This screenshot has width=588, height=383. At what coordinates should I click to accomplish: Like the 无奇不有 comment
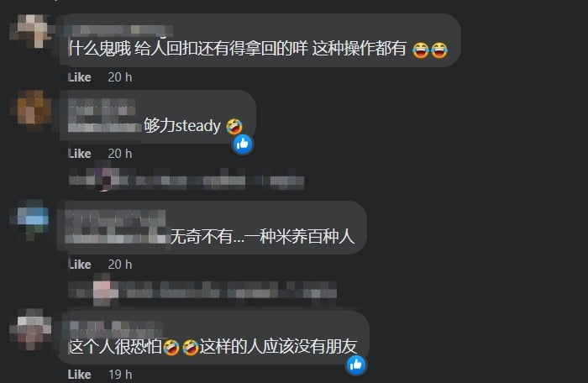pyautogui.click(x=80, y=265)
